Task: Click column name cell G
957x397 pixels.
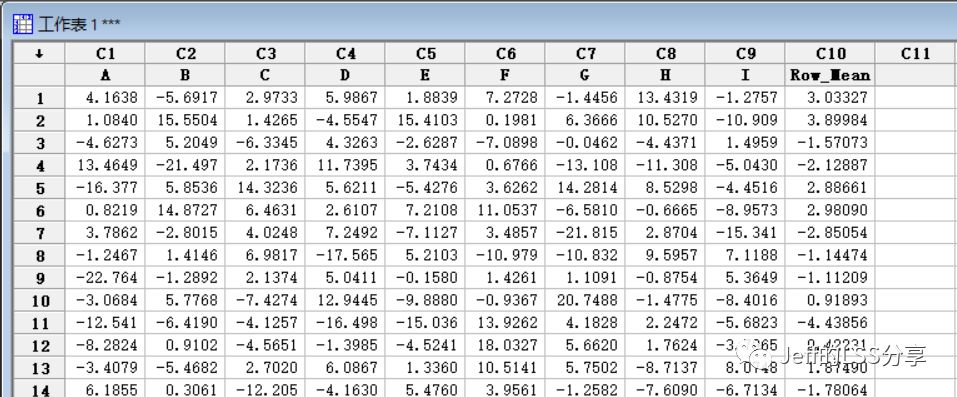Action: 585,75
